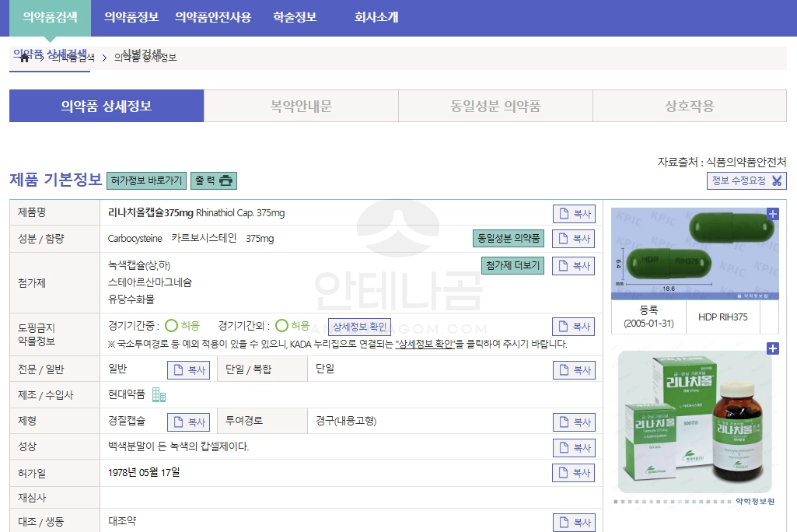Screen dimensions: 797x532
Task: Switch to the 복약안내문 tab
Action: click(301, 106)
